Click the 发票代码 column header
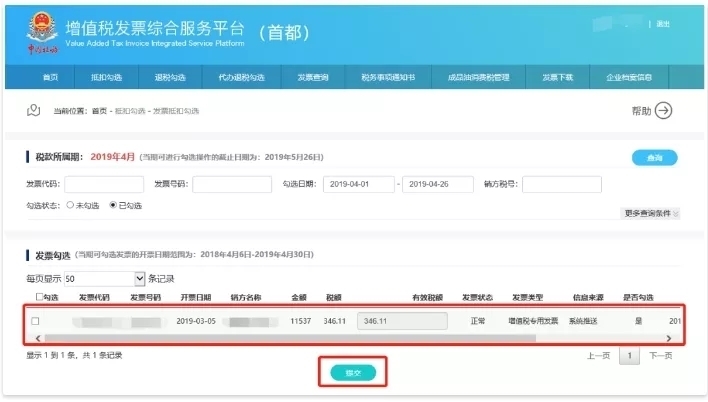Viewport: 708px width, 402px height. [x=94, y=297]
